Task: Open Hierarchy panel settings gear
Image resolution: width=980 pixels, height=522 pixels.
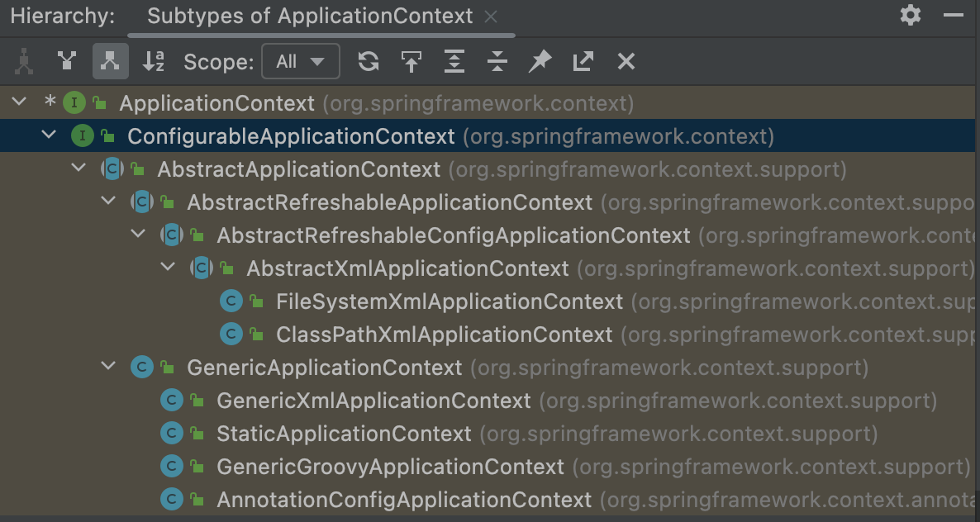Action: (911, 15)
